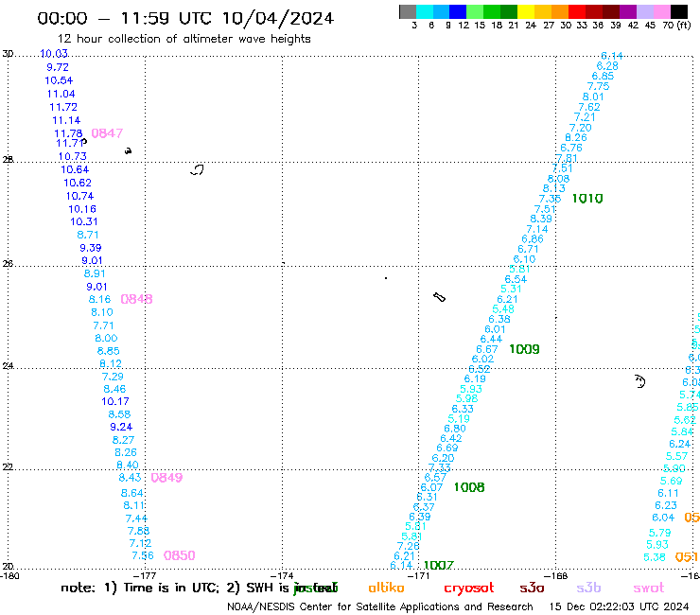The width and height of the screenshot is (700, 615).
Task: Click the wave height value 8.39
Action: tap(541, 219)
